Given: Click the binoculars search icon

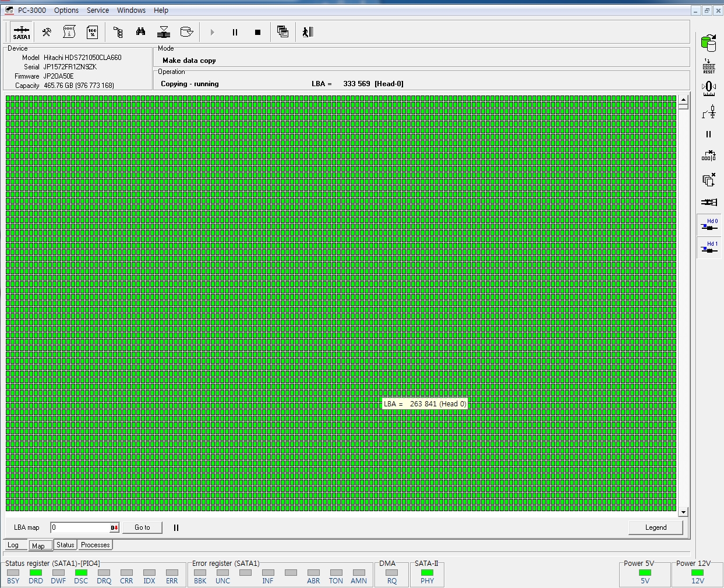Looking at the screenshot, I should point(140,32).
